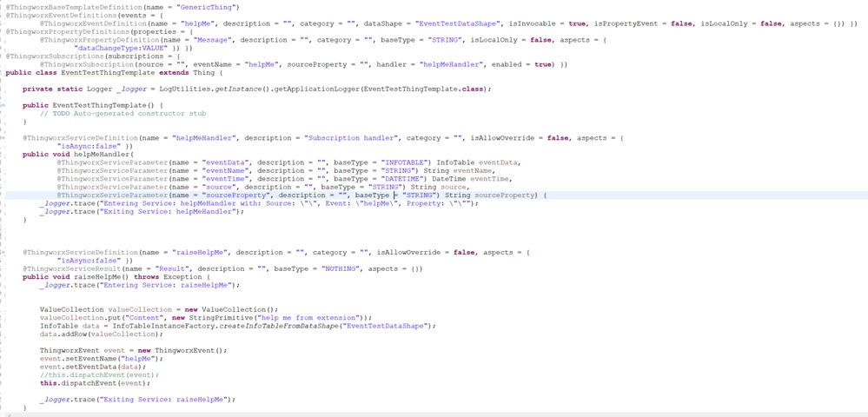Click the "dataChangeType:VALUE" aspect string
This screenshot has height=417, width=868.
click(120, 48)
